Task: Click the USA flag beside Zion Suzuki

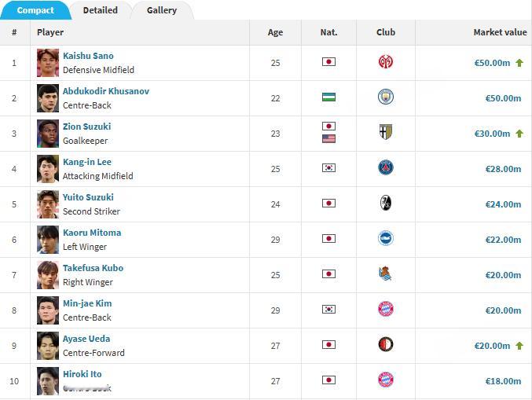Action: click(x=328, y=138)
